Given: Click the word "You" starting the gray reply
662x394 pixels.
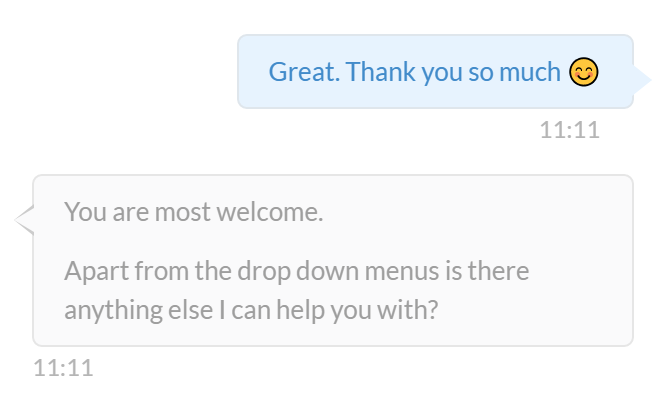Looking at the screenshot, I should [x=85, y=212].
